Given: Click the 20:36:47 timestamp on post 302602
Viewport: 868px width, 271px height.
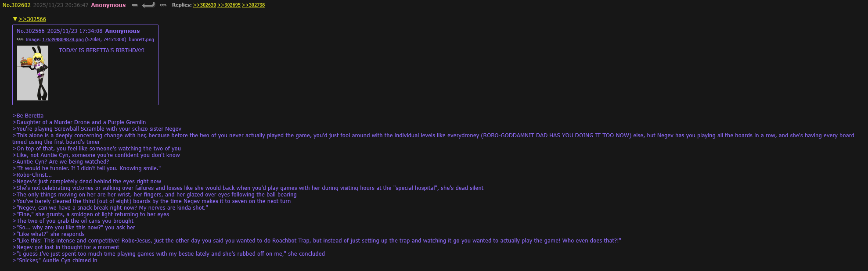Looking at the screenshot, I should point(76,5).
